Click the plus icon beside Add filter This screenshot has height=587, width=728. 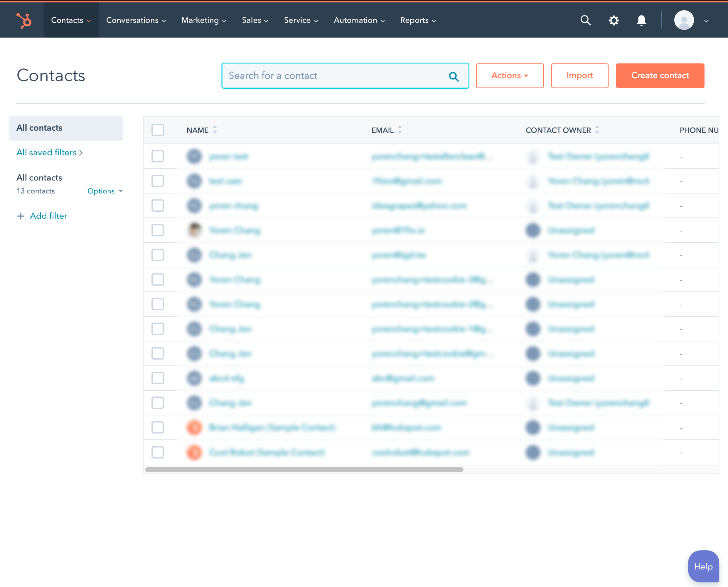pos(21,216)
